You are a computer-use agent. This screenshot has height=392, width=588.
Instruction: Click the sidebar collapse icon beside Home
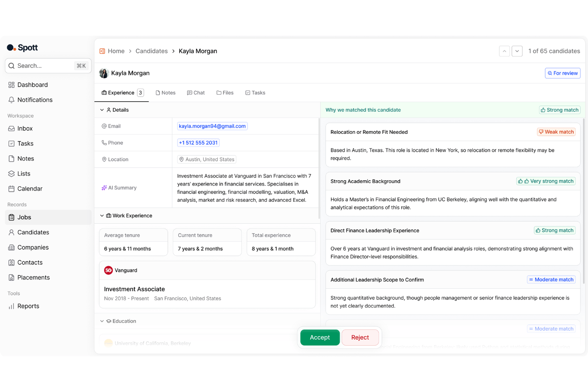point(102,51)
